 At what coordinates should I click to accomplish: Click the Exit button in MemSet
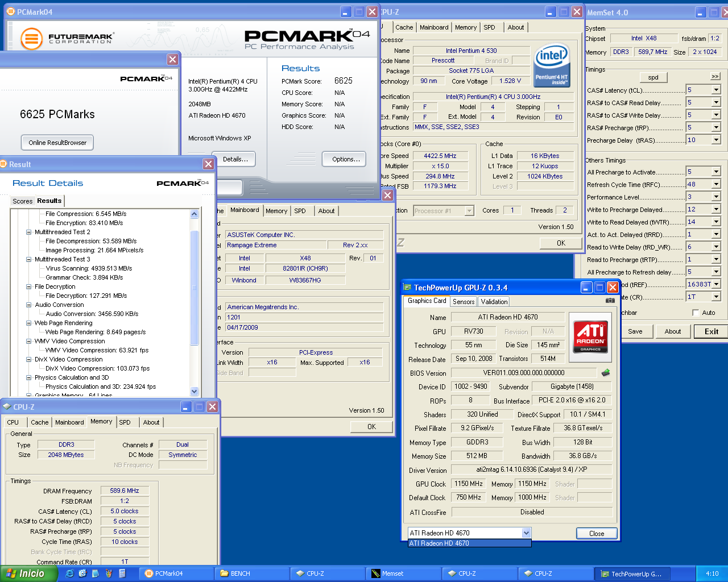coord(711,331)
